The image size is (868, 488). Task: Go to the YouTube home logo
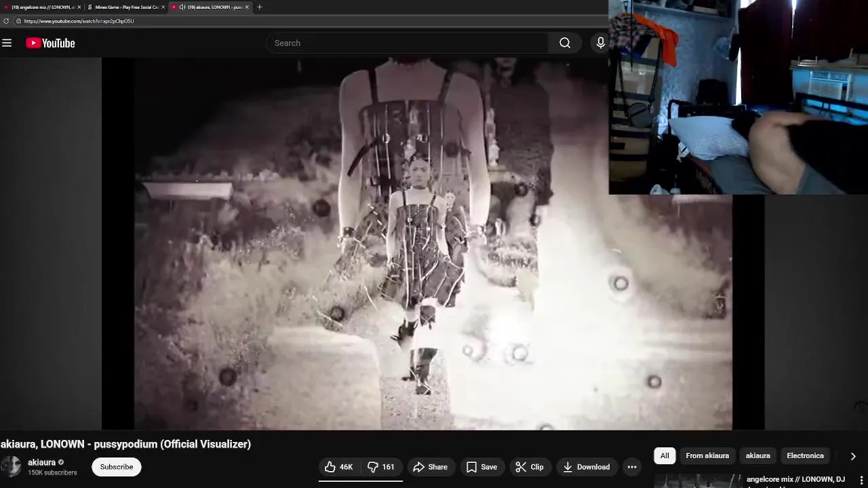50,43
